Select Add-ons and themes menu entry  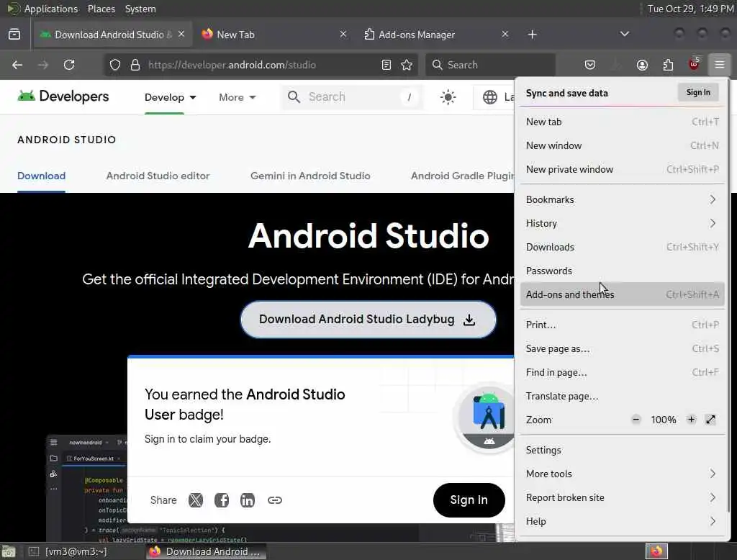(623, 294)
